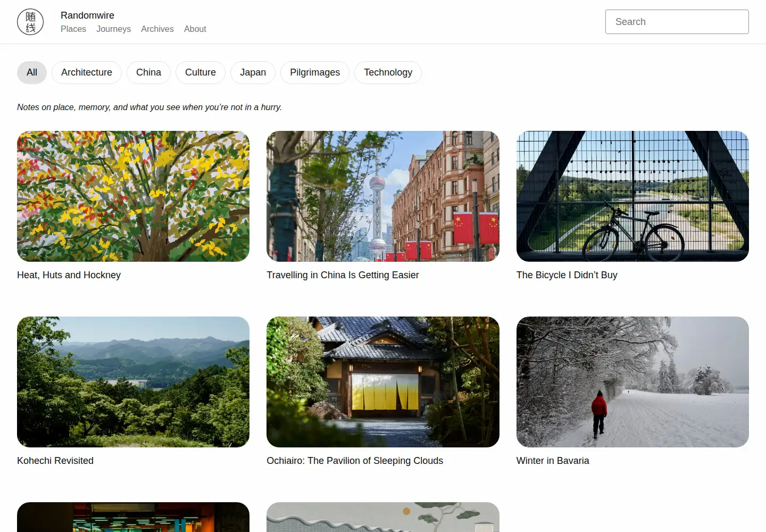Open the Randomwire site title link
The width and height of the screenshot is (766, 532).
(87, 15)
